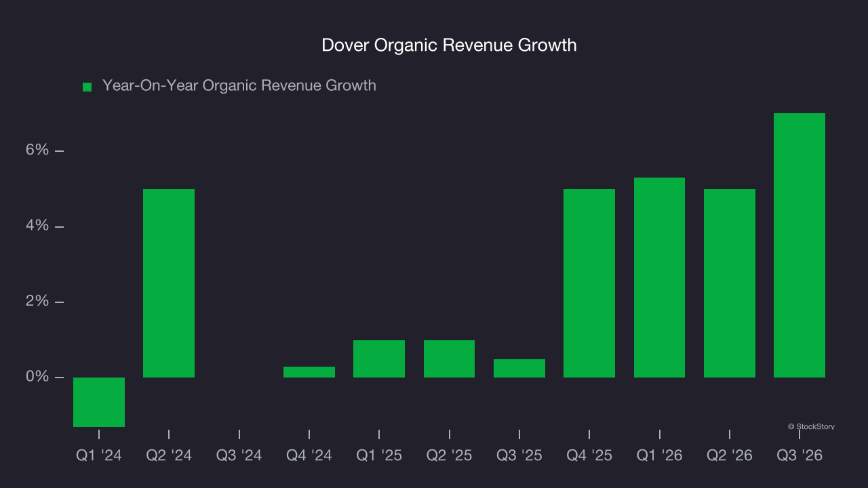868x488 pixels.
Task: Click the 2% y-axis label
Action: pyautogui.click(x=37, y=301)
